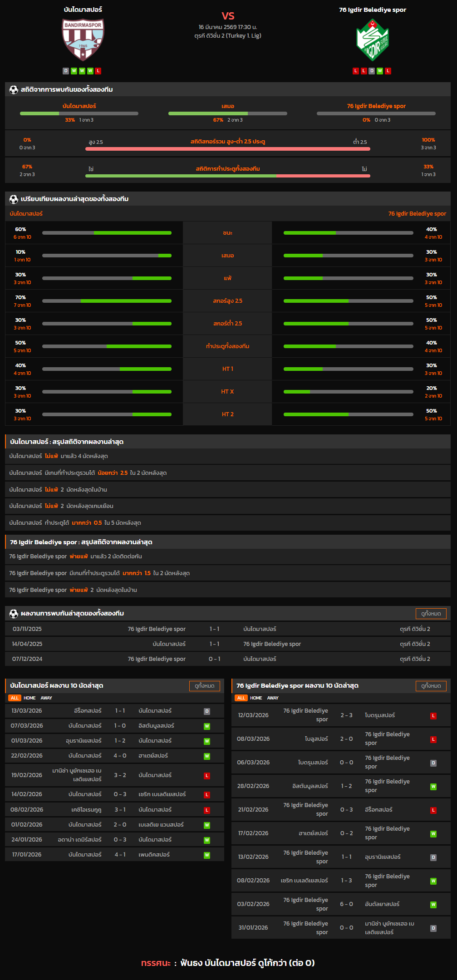
Task: Switch to AWAY tab under Bandirmaspor results
Action: click(x=46, y=698)
